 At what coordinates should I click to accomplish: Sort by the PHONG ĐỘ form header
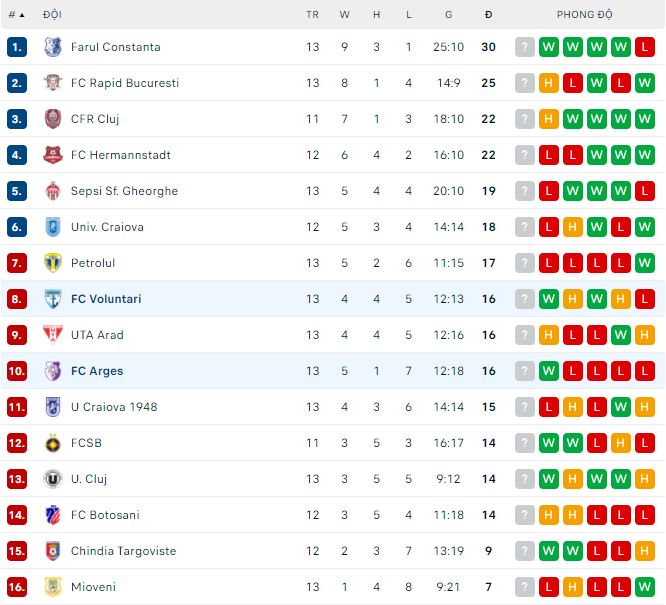point(585,15)
